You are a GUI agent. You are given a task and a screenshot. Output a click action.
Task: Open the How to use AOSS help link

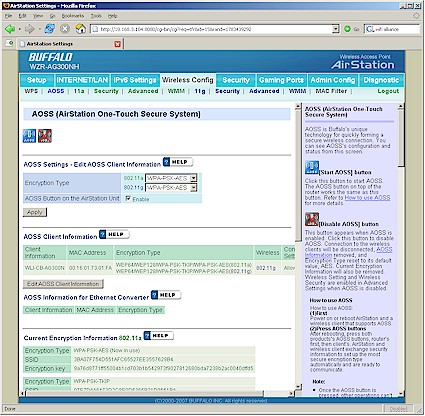(367, 198)
